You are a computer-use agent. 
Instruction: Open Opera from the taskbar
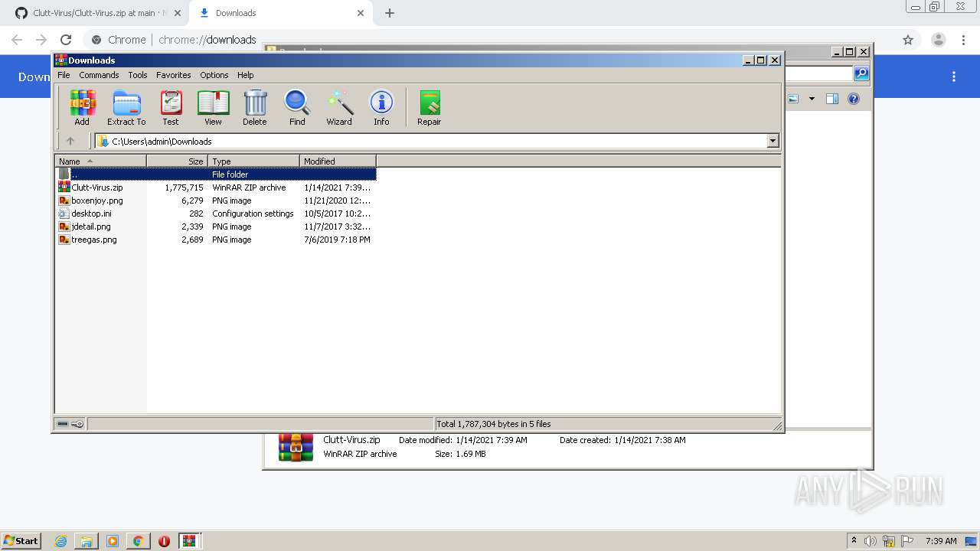pos(164,541)
